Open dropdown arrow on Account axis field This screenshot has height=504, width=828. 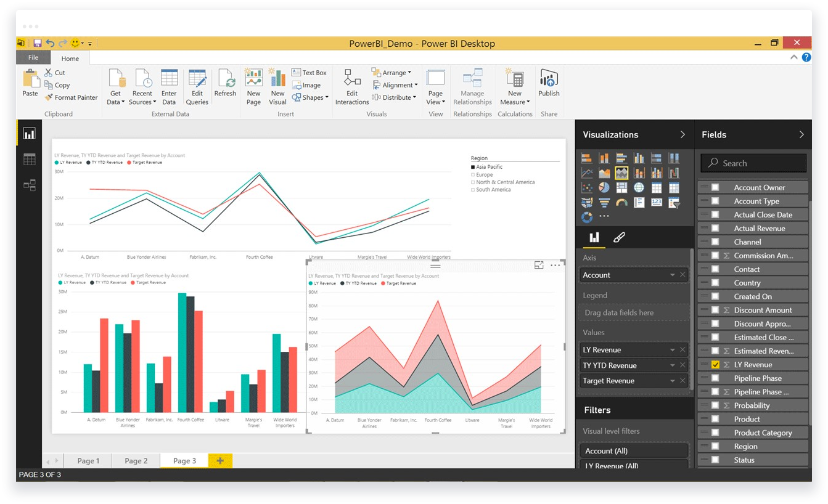673,275
